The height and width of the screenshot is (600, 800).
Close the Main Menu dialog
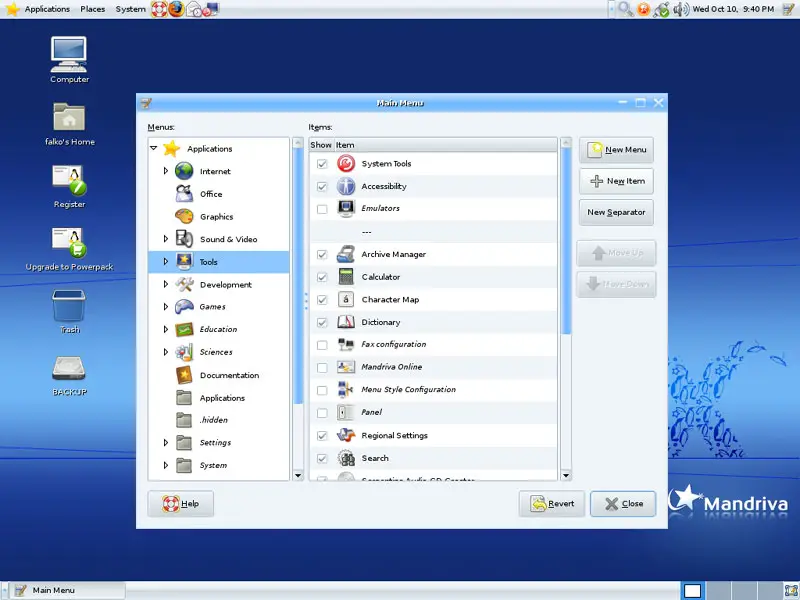(x=623, y=504)
